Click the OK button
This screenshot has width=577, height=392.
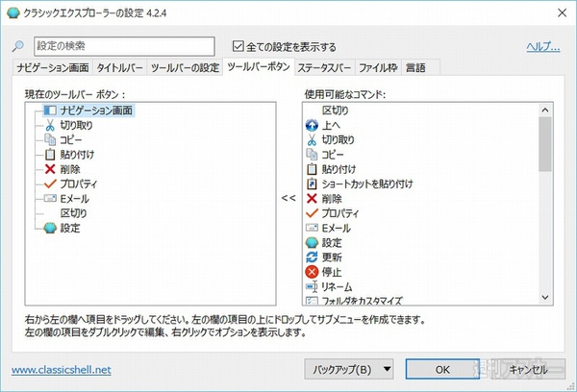click(x=442, y=369)
